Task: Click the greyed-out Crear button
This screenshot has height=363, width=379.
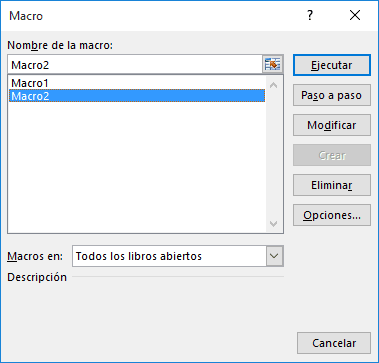Action: click(x=332, y=155)
